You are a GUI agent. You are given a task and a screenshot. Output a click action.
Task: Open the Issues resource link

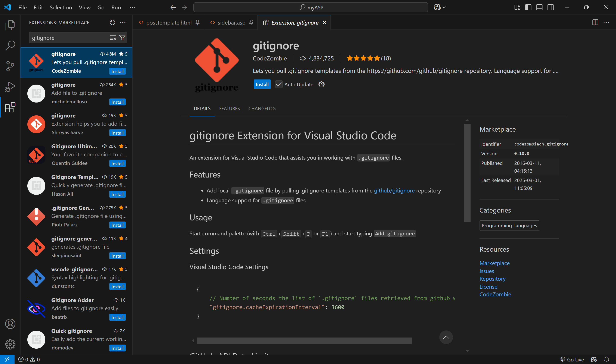coord(487,271)
